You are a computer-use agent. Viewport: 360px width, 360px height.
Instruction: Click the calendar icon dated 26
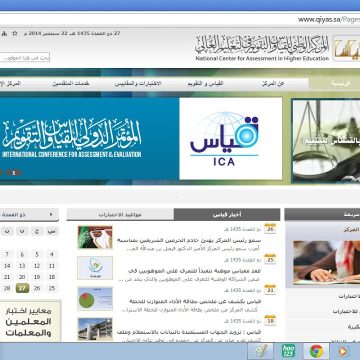[x=270, y=229]
